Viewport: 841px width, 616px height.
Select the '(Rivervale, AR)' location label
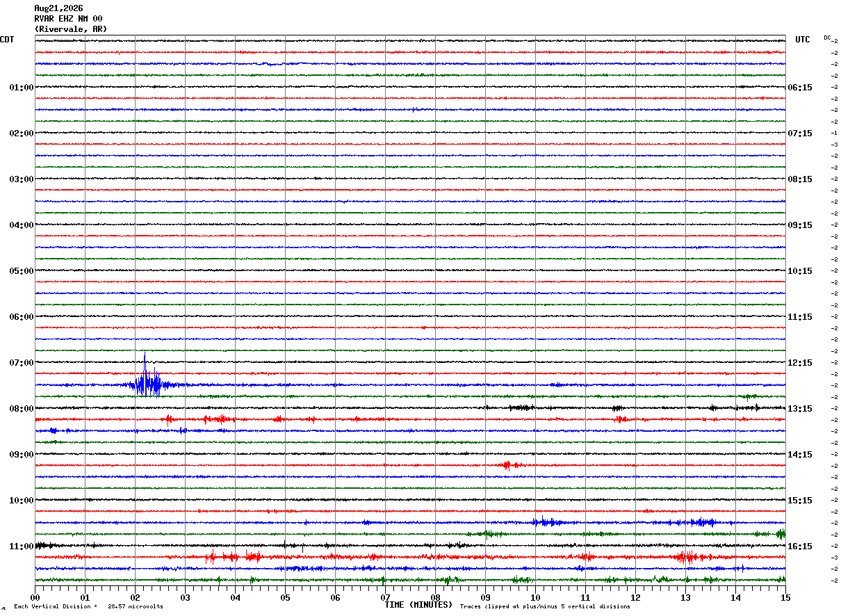pos(71,29)
